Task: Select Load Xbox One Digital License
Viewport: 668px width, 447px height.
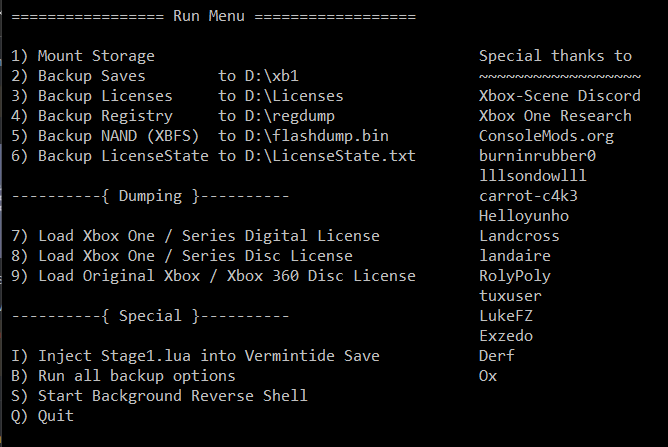Action: 195,236
